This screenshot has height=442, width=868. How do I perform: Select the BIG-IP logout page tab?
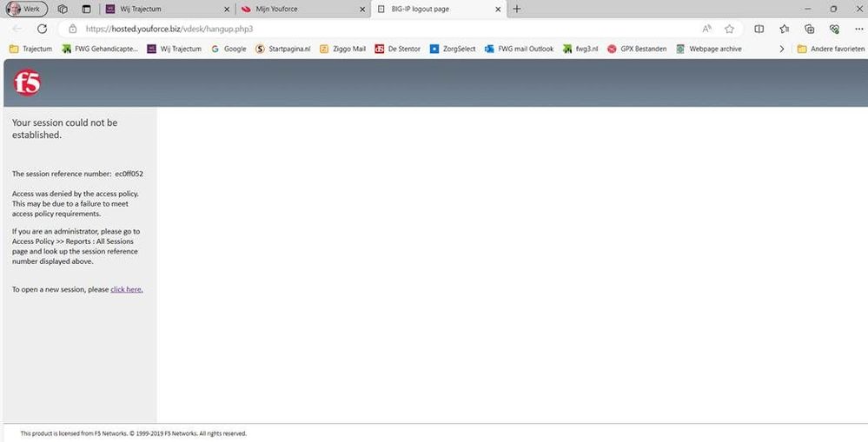[439, 9]
